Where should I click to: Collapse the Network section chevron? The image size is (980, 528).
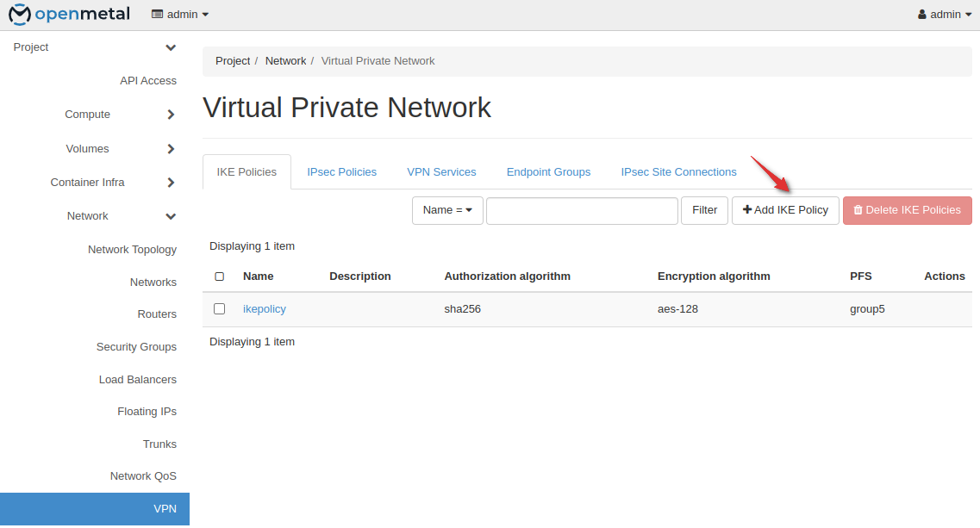click(x=171, y=216)
